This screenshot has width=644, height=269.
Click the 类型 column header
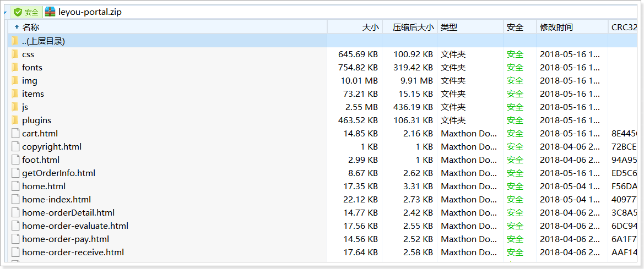point(449,27)
